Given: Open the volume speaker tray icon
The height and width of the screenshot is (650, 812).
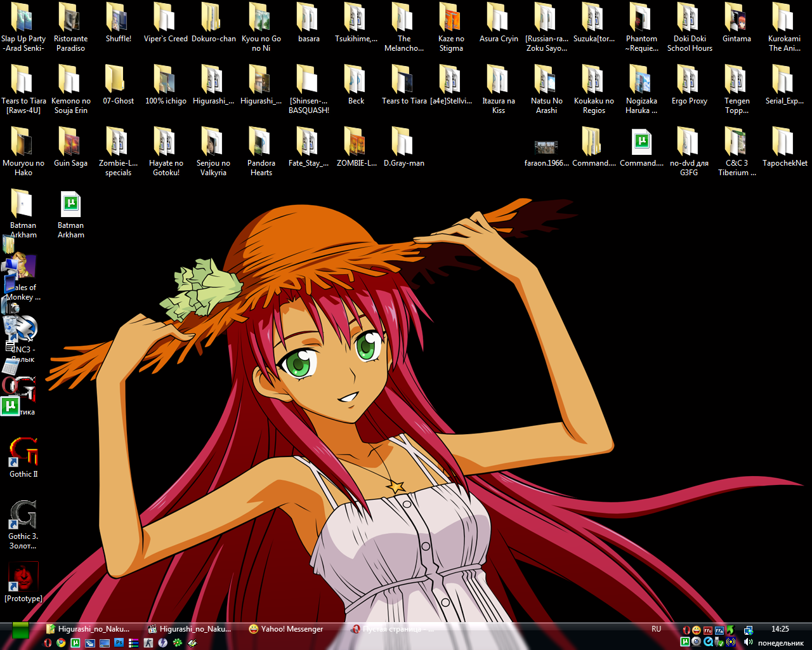Looking at the screenshot, I should coord(748,642).
